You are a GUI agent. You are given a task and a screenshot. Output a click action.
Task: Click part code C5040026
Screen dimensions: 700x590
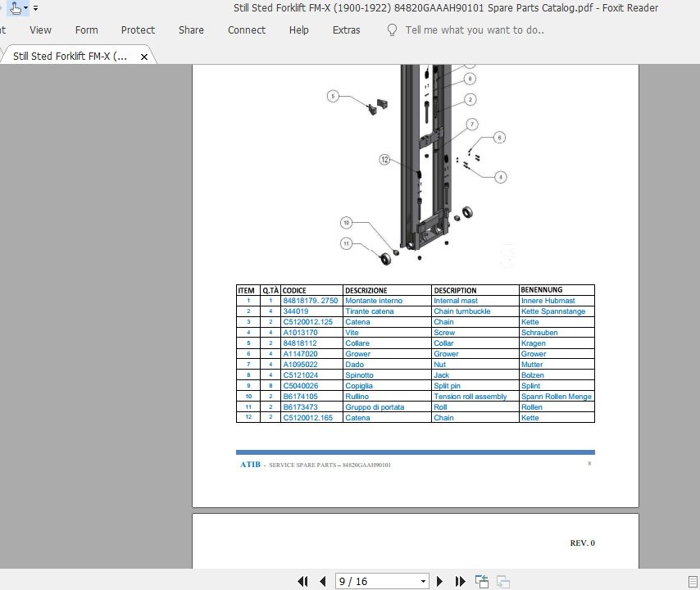301,386
